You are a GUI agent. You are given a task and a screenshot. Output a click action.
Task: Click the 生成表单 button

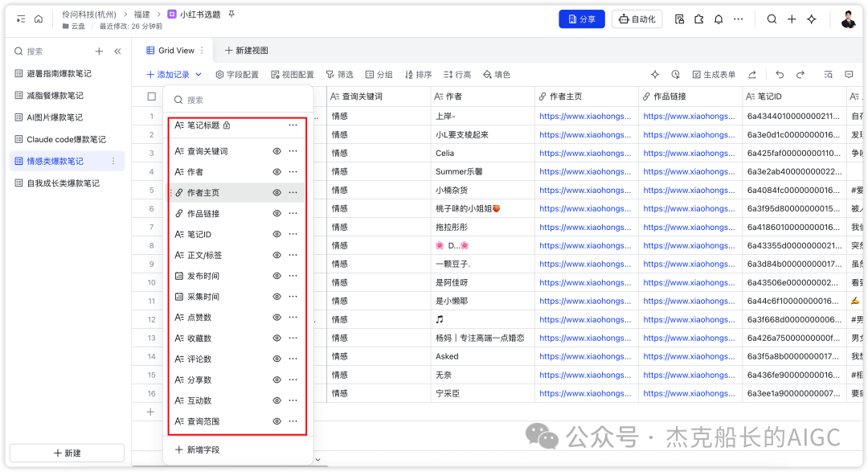[714, 74]
